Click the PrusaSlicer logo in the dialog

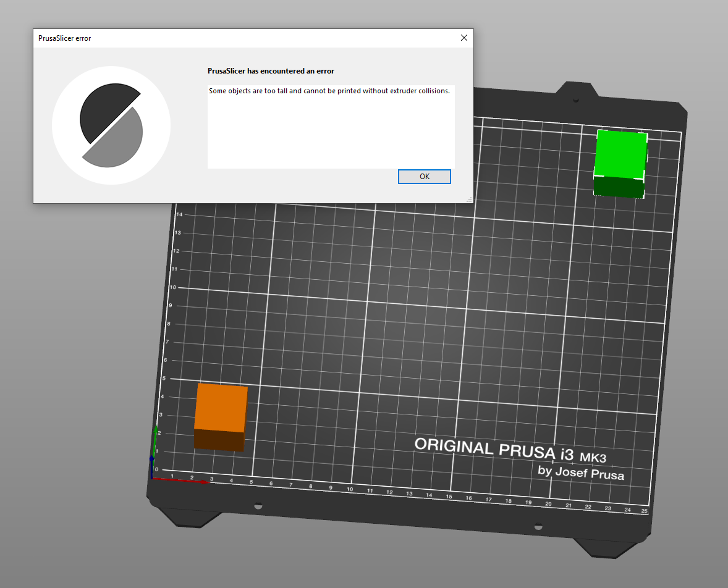[111, 125]
